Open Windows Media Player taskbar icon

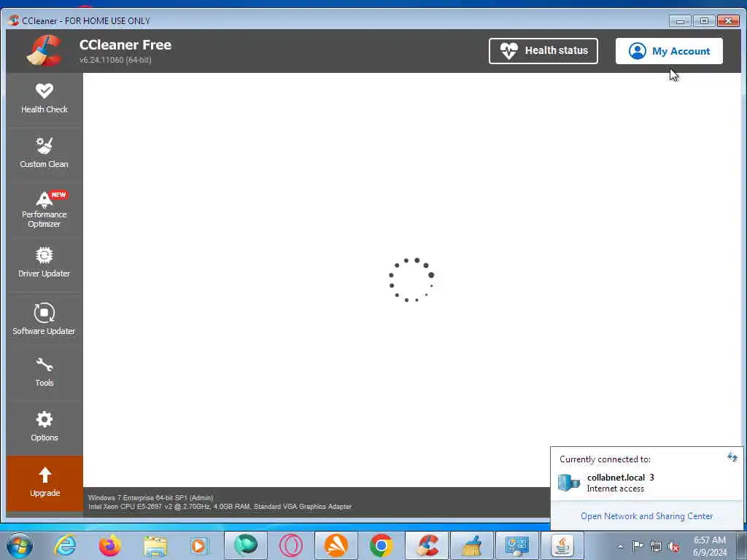(x=199, y=545)
